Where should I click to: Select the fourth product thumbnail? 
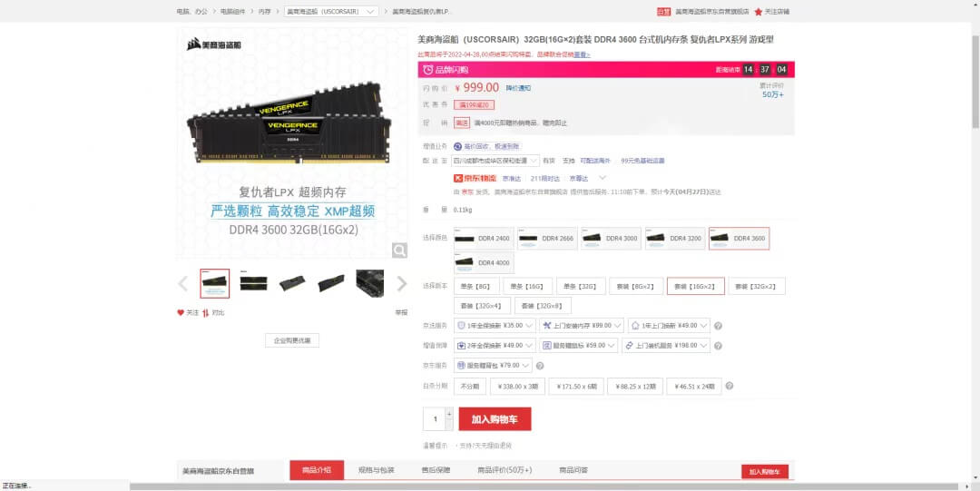(330, 283)
